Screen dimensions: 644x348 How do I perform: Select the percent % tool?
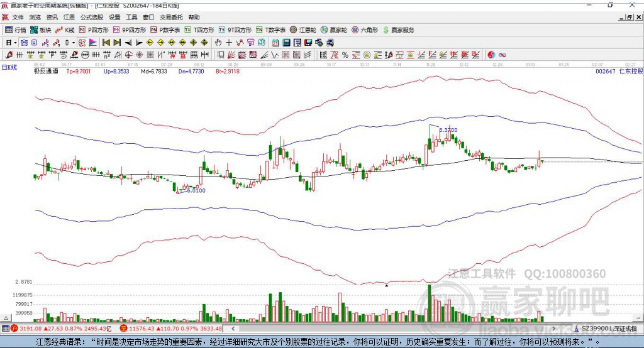coord(345,55)
